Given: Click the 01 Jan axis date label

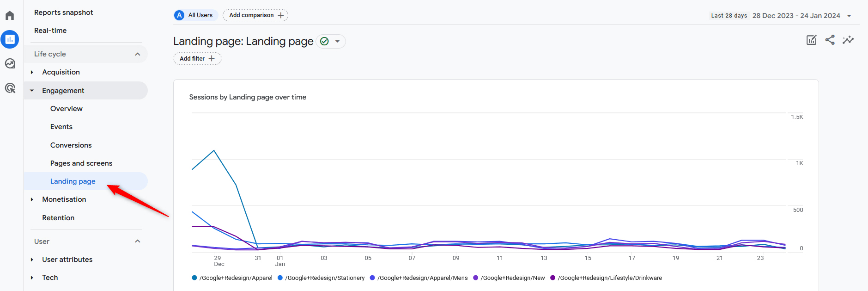Looking at the screenshot, I should coord(280,261).
